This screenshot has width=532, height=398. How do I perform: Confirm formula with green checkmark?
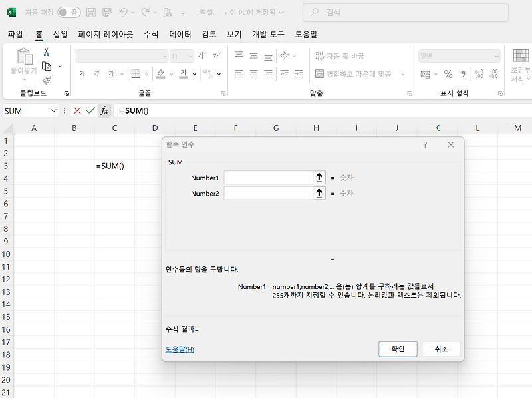coord(90,110)
